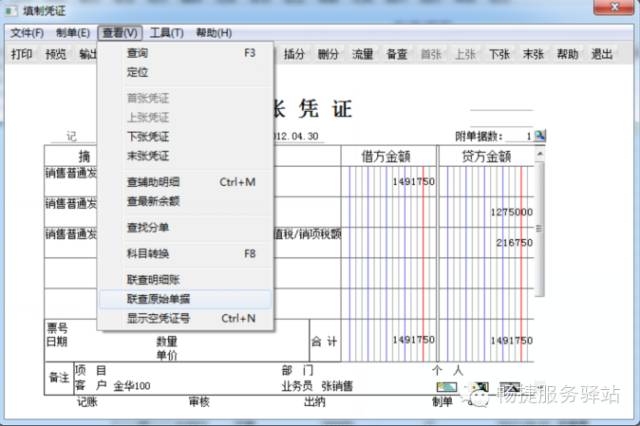
Task: Jump to last voucher with 末张
Action: pos(533,54)
